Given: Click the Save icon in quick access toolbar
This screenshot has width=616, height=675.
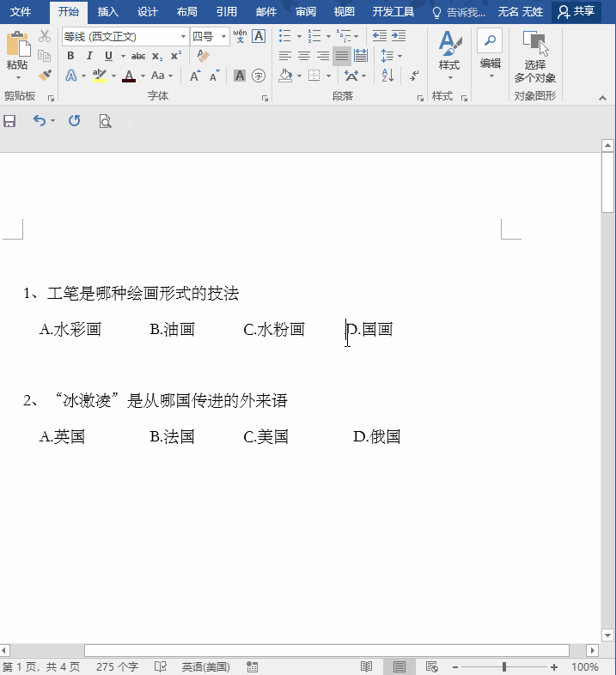Looking at the screenshot, I should pyautogui.click(x=9, y=121).
